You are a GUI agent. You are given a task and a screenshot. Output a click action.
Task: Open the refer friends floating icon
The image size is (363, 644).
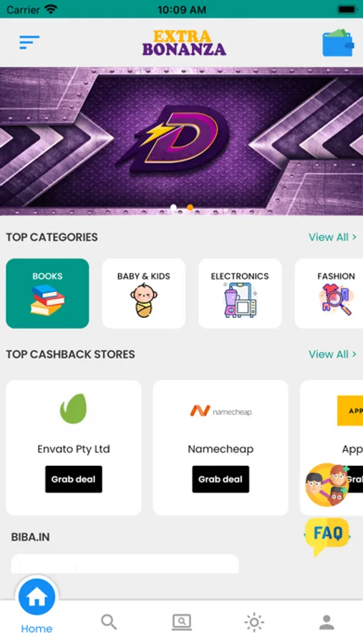click(327, 484)
